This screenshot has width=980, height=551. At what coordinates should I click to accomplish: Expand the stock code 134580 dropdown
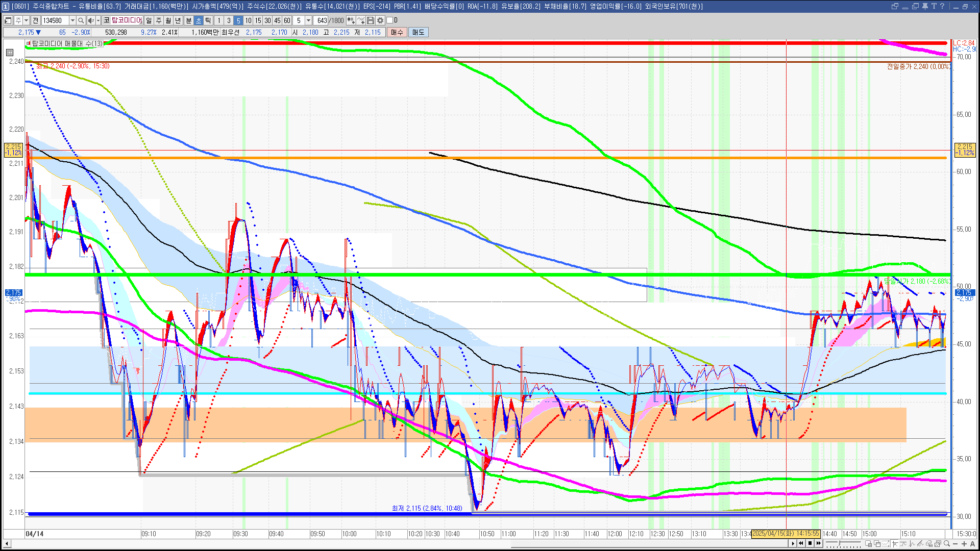72,20
